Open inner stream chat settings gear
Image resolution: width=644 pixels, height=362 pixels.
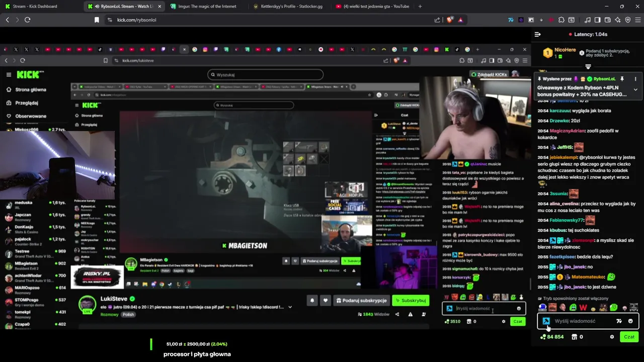(503, 321)
